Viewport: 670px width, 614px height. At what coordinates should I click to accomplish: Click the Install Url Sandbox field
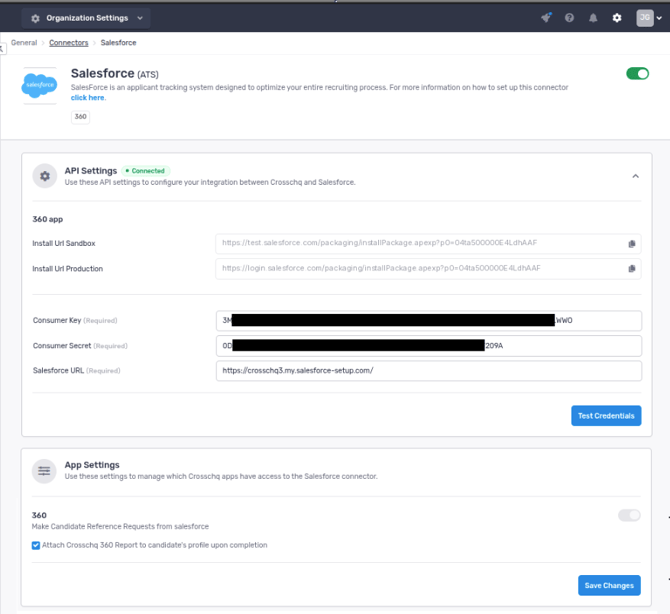(429, 243)
